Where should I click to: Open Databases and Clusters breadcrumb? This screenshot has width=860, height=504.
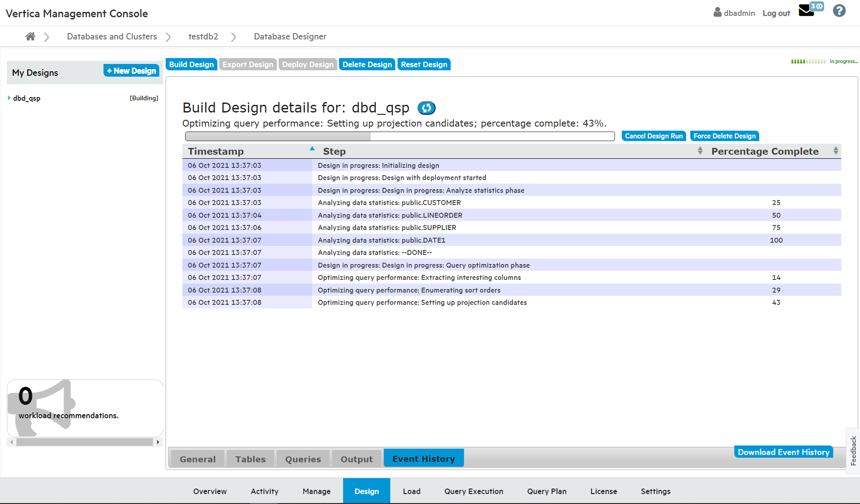click(x=112, y=36)
